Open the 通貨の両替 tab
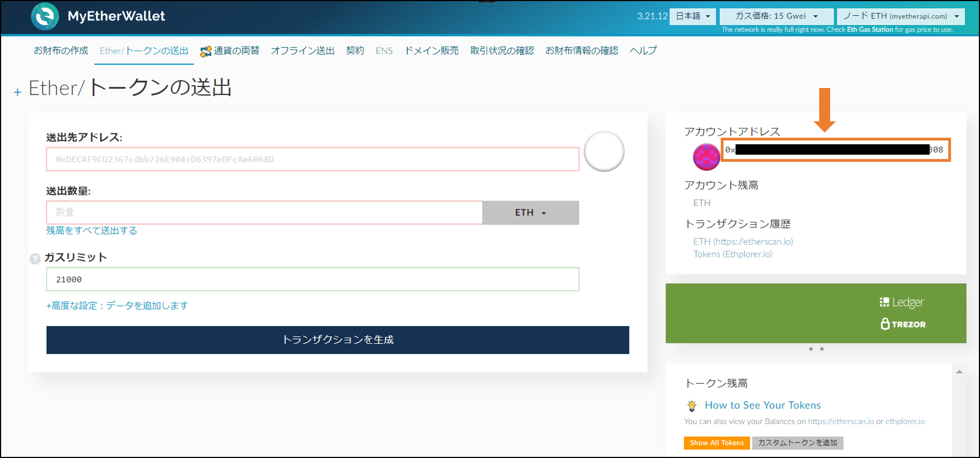This screenshot has height=458, width=980. [230, 51]
